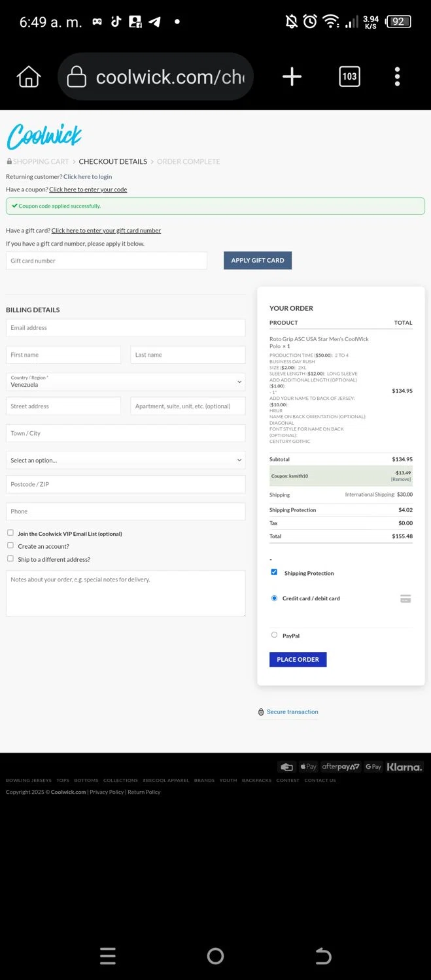The width and height of the screenshot is (431, 980).
Task: Select Checkout Details breadcrumb step
Action: tap(113, 161)
